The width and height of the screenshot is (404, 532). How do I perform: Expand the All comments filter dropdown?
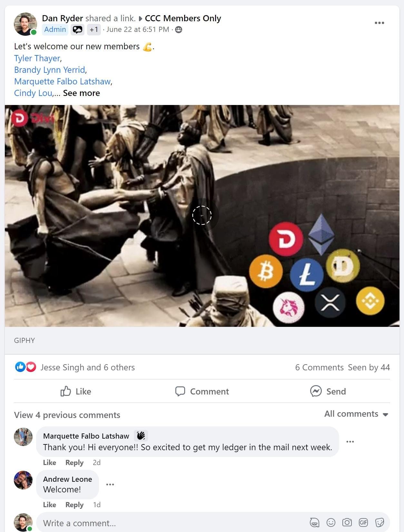356,414
